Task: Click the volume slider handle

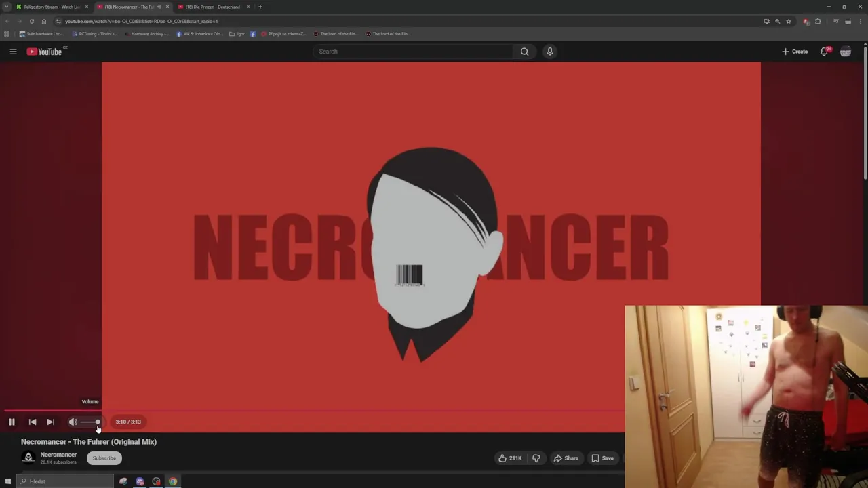Action: tap(98, 422)
